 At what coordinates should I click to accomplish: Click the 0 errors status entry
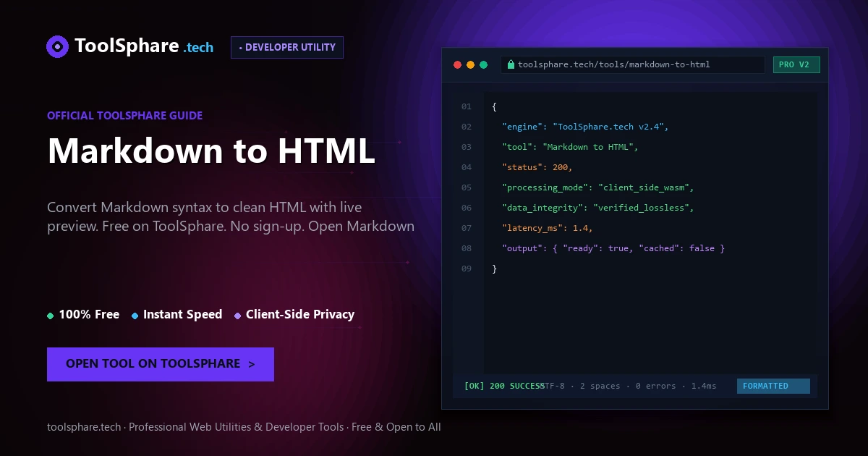click(655, 386)
